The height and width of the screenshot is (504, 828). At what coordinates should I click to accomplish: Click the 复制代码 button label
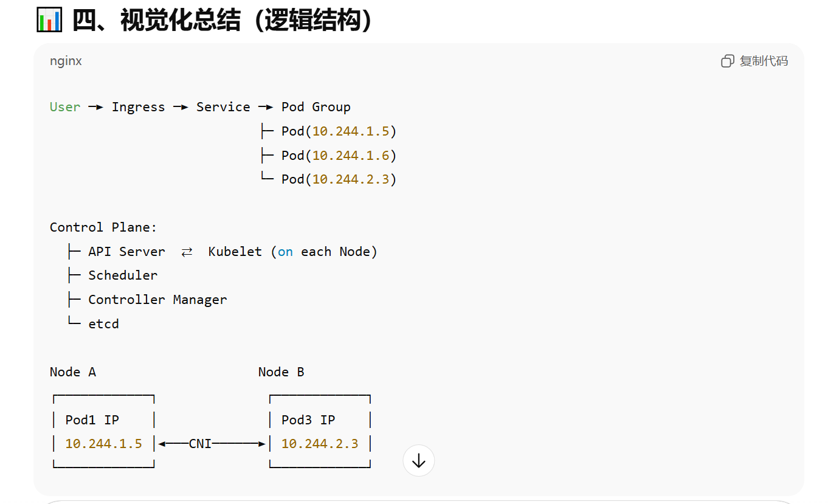(764, 61)
